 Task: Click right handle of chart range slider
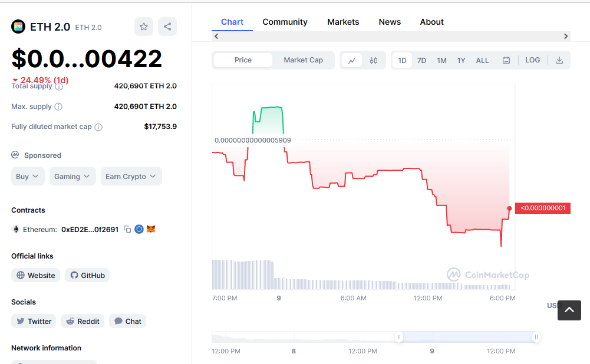click(x=536, y=337)
